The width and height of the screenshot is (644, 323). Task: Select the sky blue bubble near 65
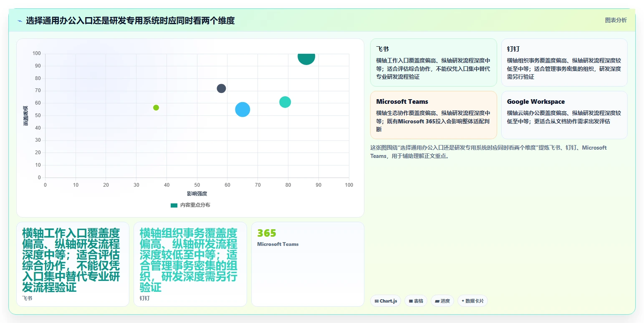pyautogui.click(x=242, y=110)
